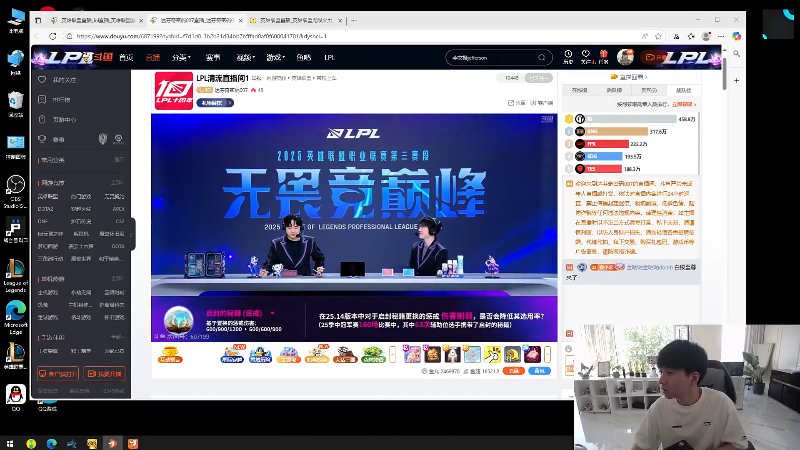Image resolution: width=800 pixels, height=450 pixels.
Task: Open a new browser tab with plus button
Action: pos(354,20)
